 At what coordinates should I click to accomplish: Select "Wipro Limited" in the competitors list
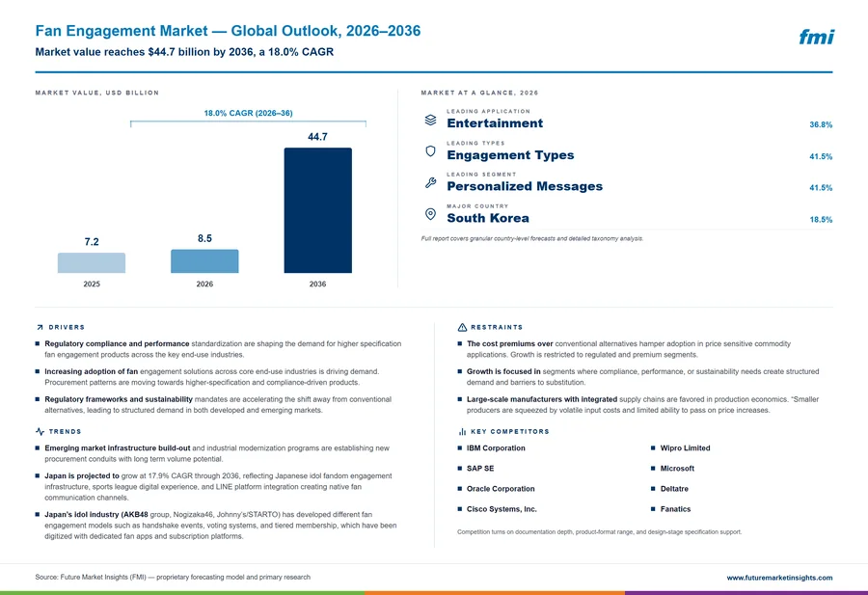[x=686, y=448]
